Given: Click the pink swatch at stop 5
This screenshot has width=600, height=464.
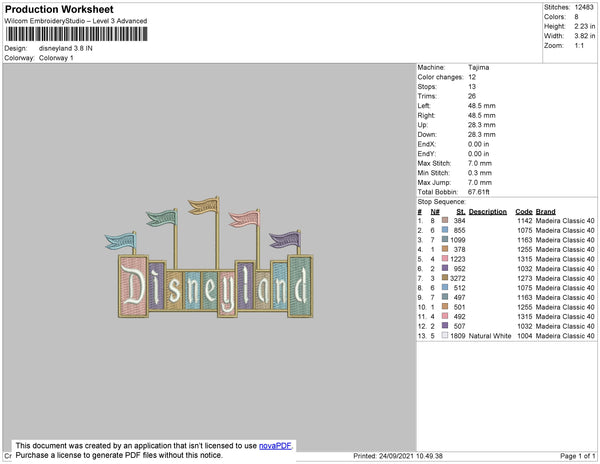Looking at the screenshot, I should coord(445,259).
